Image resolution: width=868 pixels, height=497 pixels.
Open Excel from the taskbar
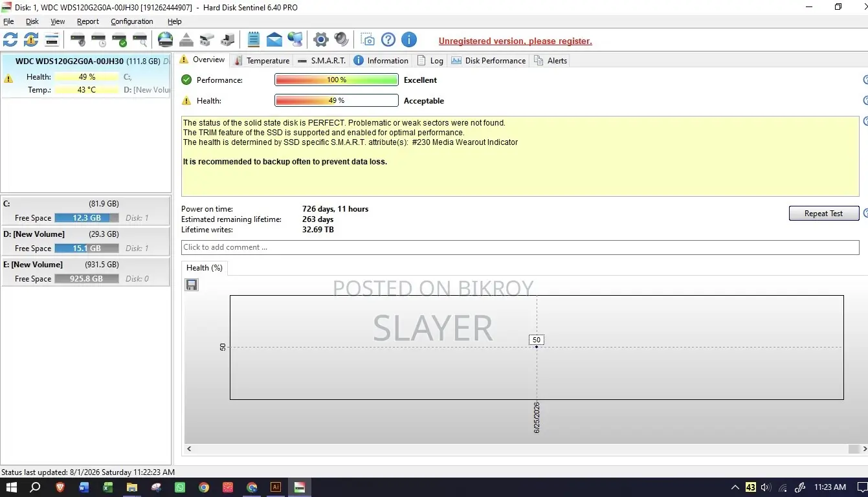(x=108, y=487)
